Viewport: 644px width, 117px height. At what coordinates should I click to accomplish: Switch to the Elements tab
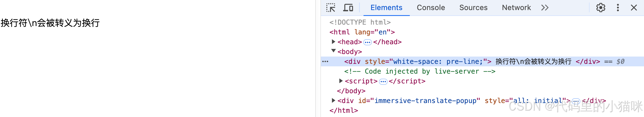coord(386,8)
